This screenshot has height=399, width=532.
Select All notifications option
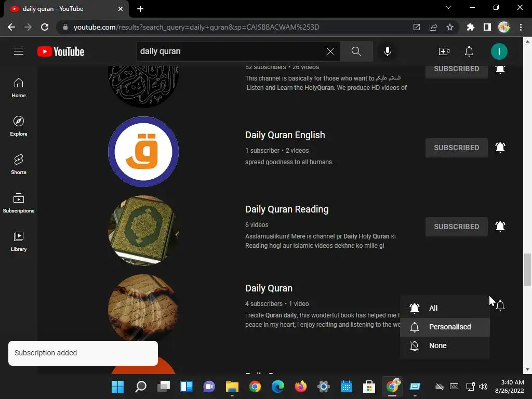click(x=445, y=308)
